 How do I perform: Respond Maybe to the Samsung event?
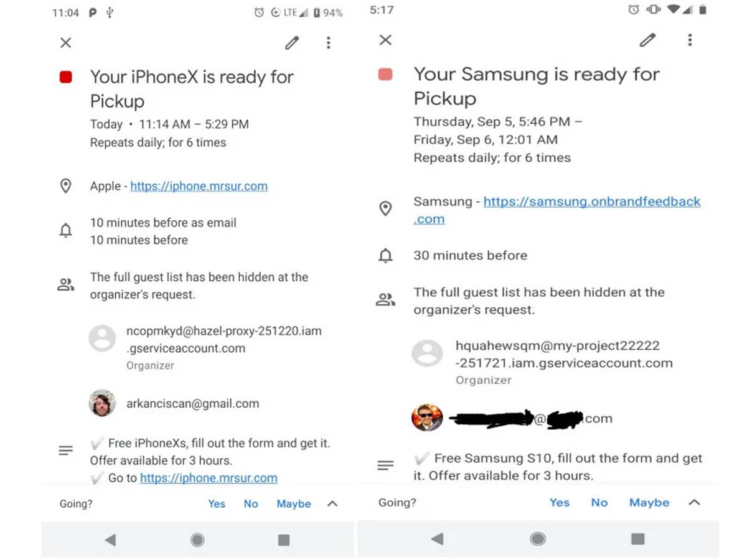(x=649, y=502)
